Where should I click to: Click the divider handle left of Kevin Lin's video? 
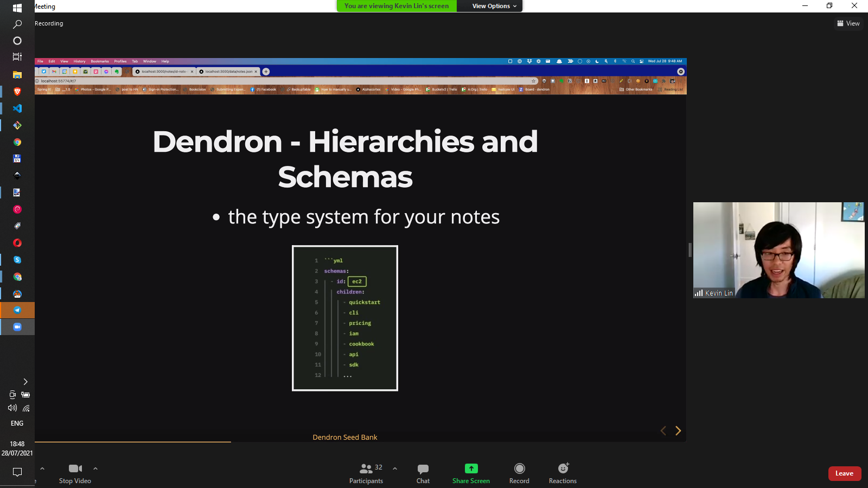pos(690,250)
